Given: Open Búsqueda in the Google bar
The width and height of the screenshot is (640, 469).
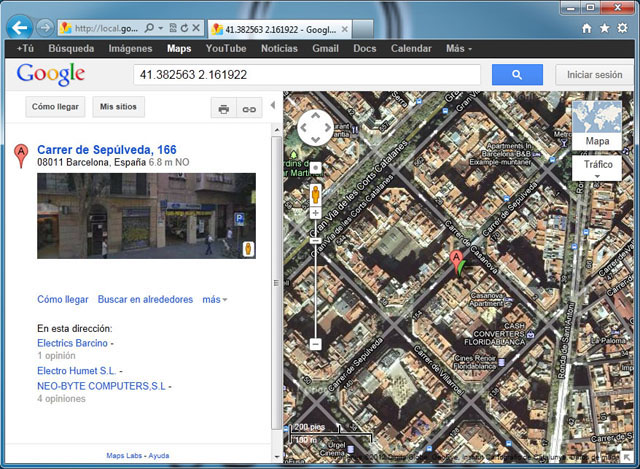Looking at the screenshot, I should click(71, 49).
